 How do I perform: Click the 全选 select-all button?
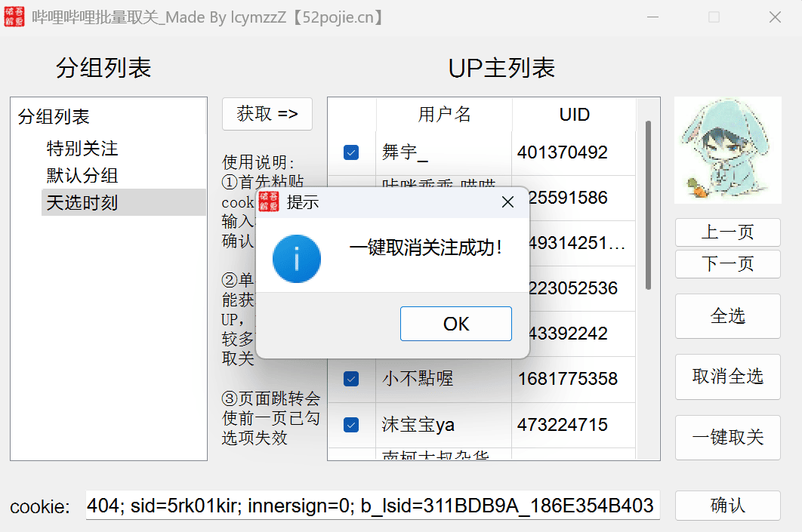pos(727,316)
